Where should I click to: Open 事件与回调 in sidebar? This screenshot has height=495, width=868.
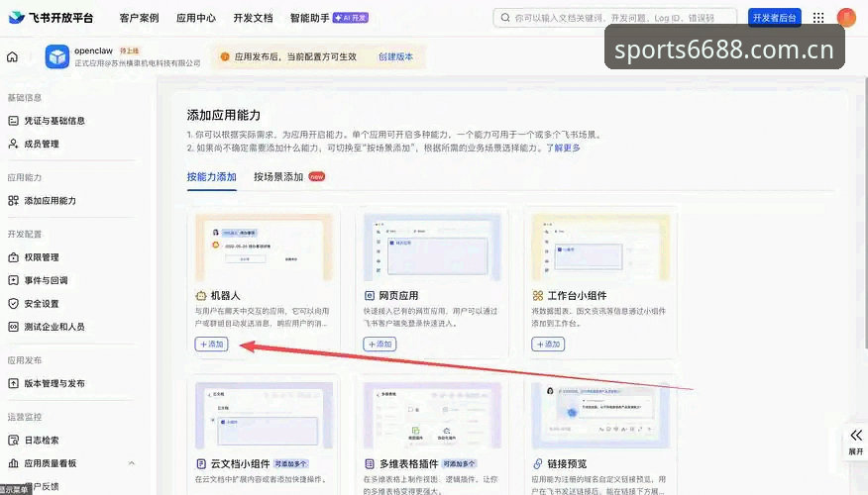(x=39, y=280)
